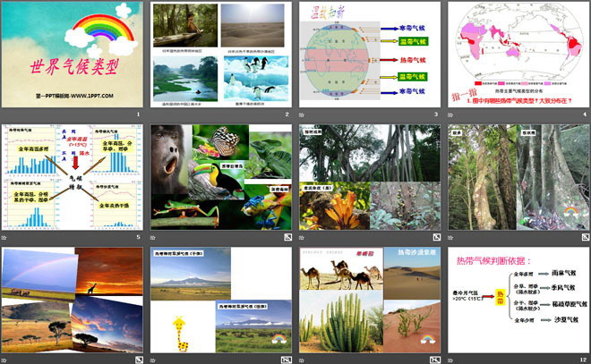Select the world map slide 4

tap(517, 55)
